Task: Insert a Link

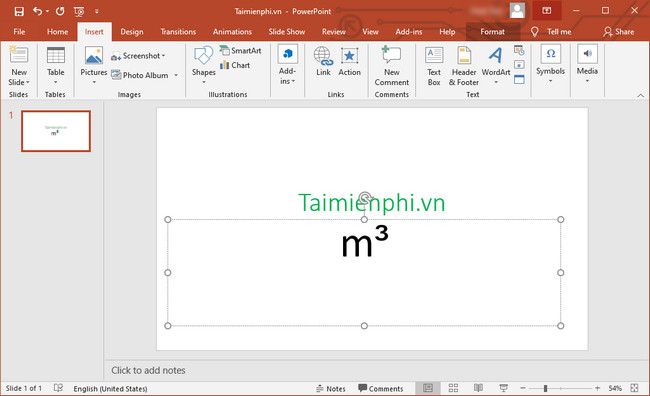Action: pos(323,61)
